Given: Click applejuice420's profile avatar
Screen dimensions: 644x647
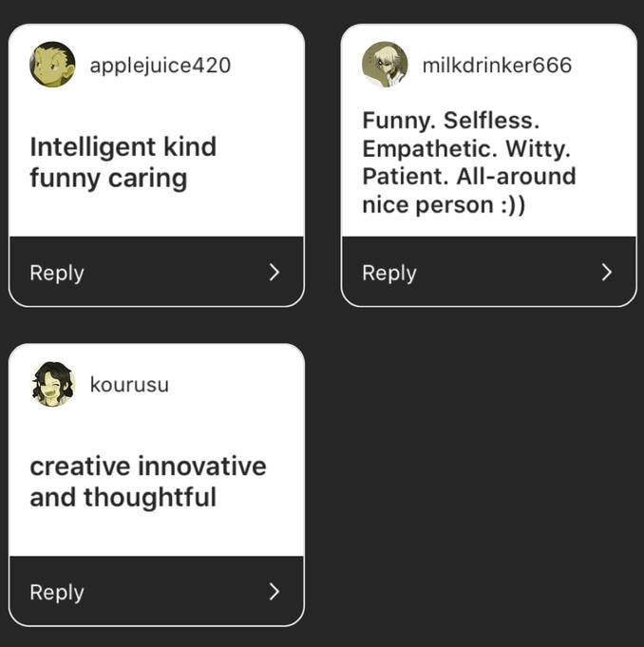Looking at the screenshot, I should [52, 65].
